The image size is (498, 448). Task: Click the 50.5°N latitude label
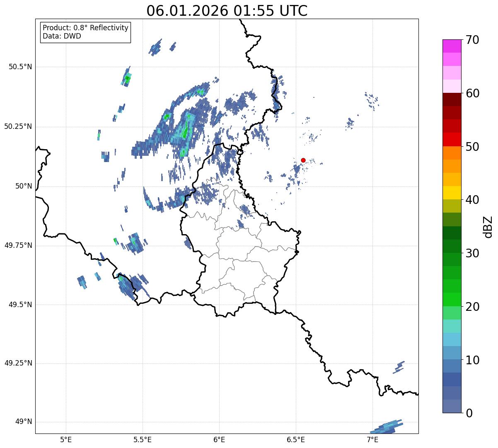pos(20,67)
